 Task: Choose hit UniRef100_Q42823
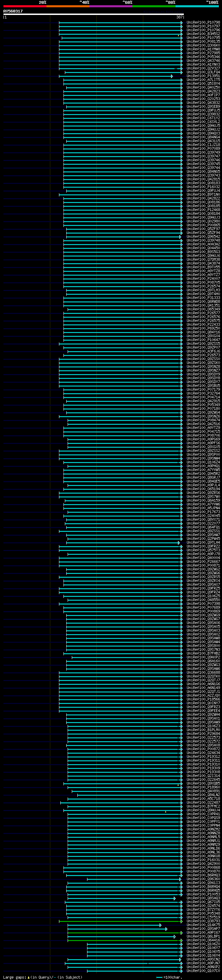[203, 91]
